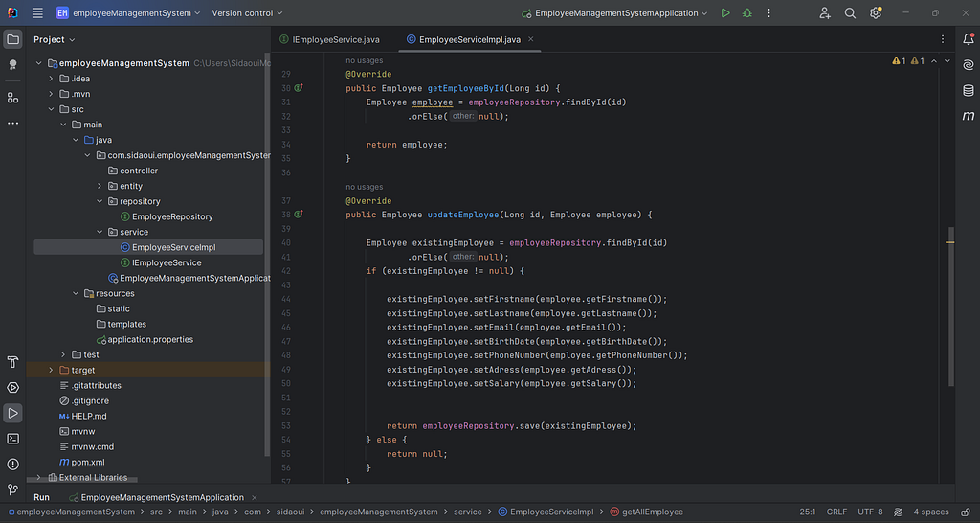Open the Build hammer tool window
This screenshot has height=523, width=980.
coord(12,362)
